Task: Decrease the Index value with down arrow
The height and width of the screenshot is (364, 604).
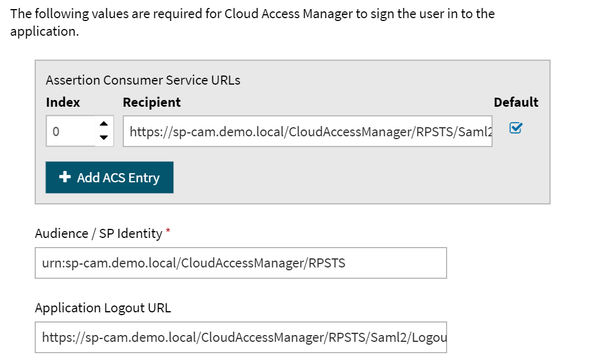Action: 103,138
